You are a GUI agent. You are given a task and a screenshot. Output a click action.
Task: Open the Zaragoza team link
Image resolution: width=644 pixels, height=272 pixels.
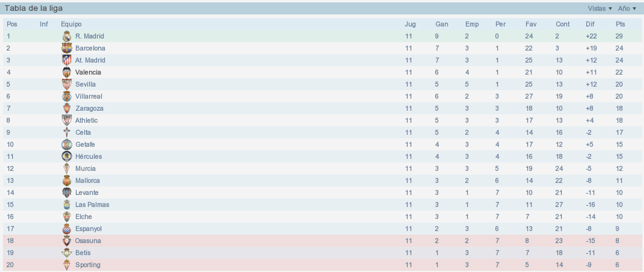click(x=89, y=108)
